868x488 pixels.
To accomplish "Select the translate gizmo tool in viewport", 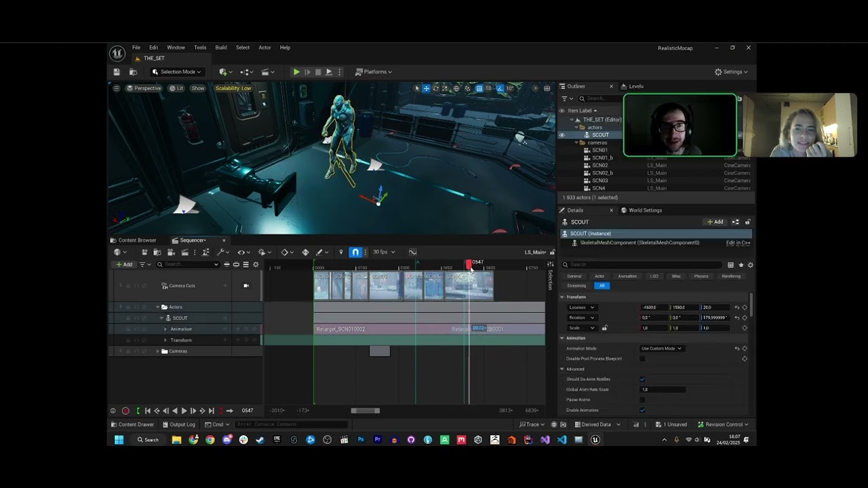I will tap(427, 88).
